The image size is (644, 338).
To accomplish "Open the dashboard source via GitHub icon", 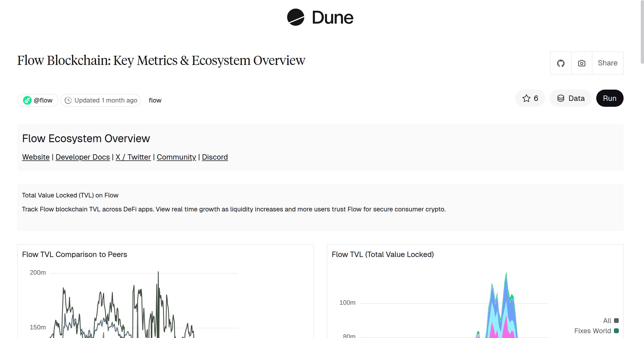I will click(x=561, y=63).
